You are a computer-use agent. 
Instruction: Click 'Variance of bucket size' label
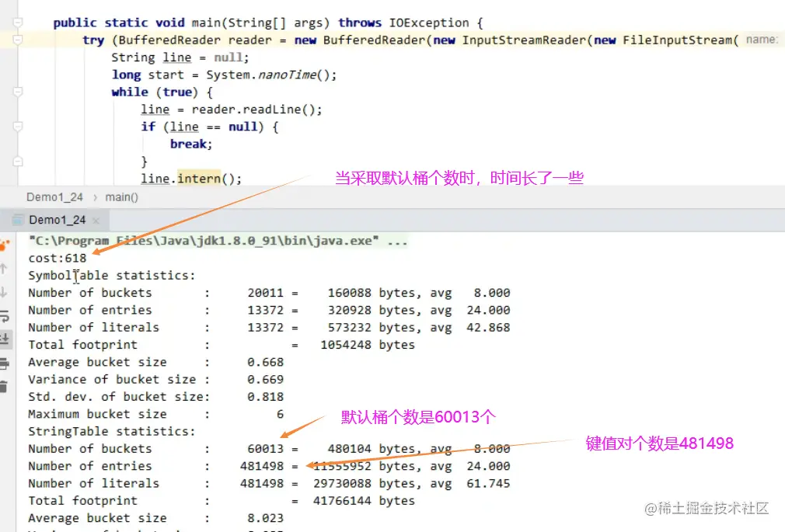tap(112, 379)
